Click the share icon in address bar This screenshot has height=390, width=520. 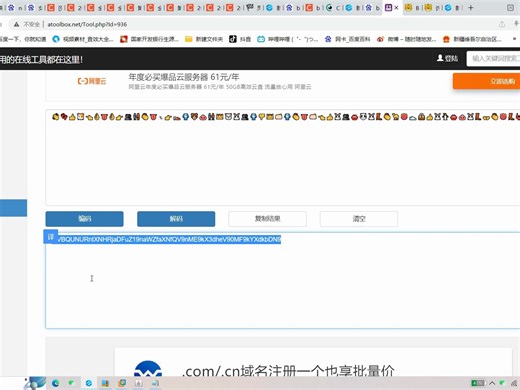502,24
